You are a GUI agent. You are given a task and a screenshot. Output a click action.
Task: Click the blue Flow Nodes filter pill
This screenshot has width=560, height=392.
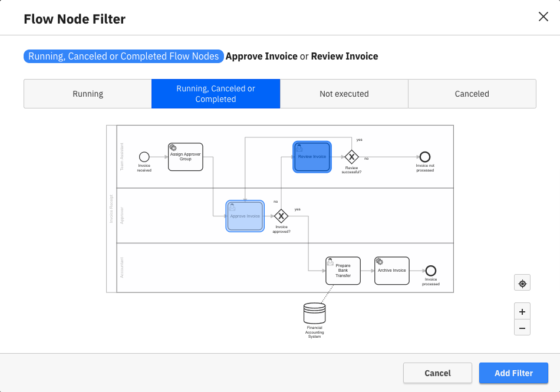point(123,56)
